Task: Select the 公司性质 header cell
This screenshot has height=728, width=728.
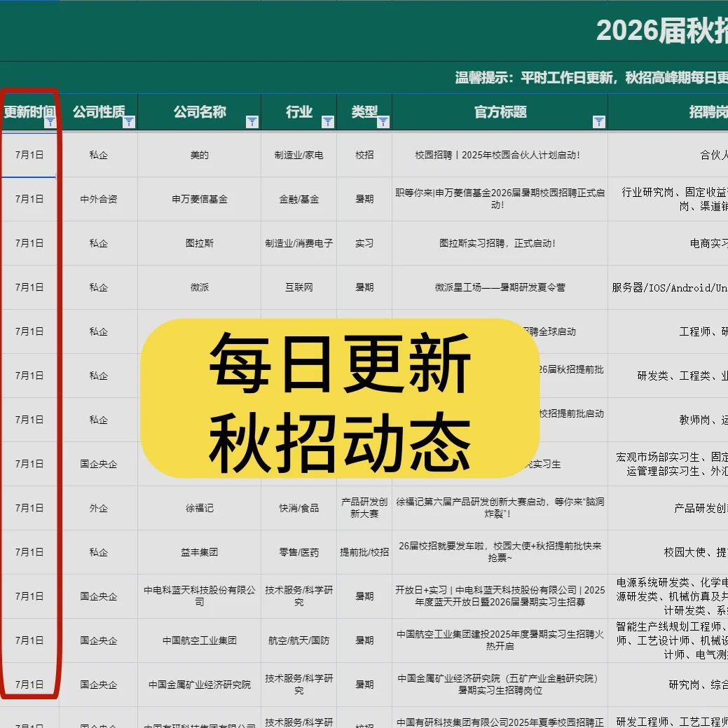Action: point(99,112)
